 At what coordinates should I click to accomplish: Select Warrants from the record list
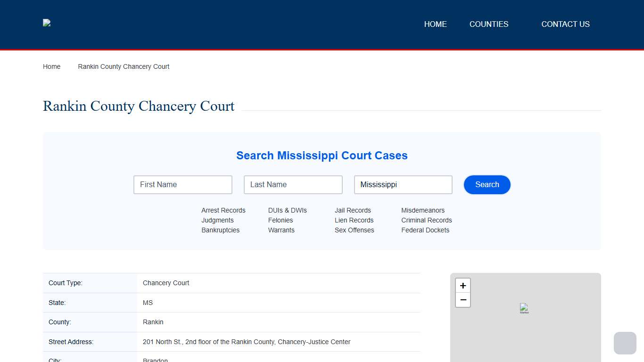pyautogui.click(x=281, y=230)
